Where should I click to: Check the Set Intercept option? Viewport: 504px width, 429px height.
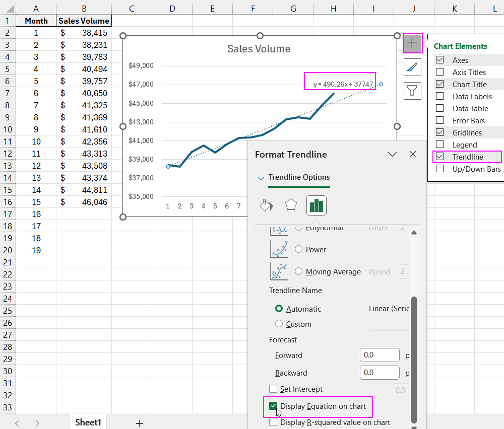(x=273, y=389)
